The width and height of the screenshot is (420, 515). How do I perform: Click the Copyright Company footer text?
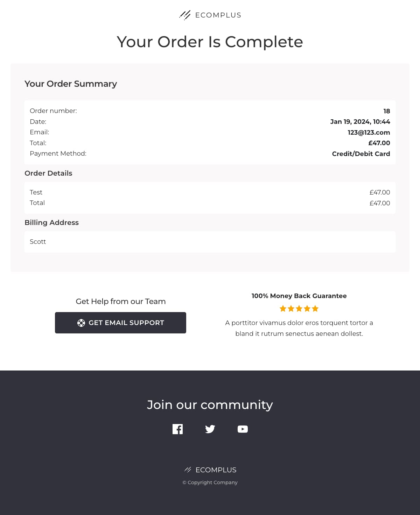[x=210, y=482]
